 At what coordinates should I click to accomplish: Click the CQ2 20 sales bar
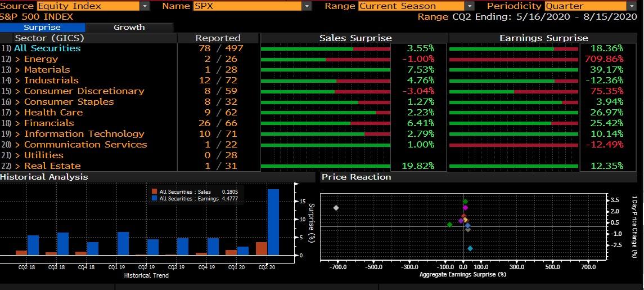pyautogui.click(x=261, y=248)
